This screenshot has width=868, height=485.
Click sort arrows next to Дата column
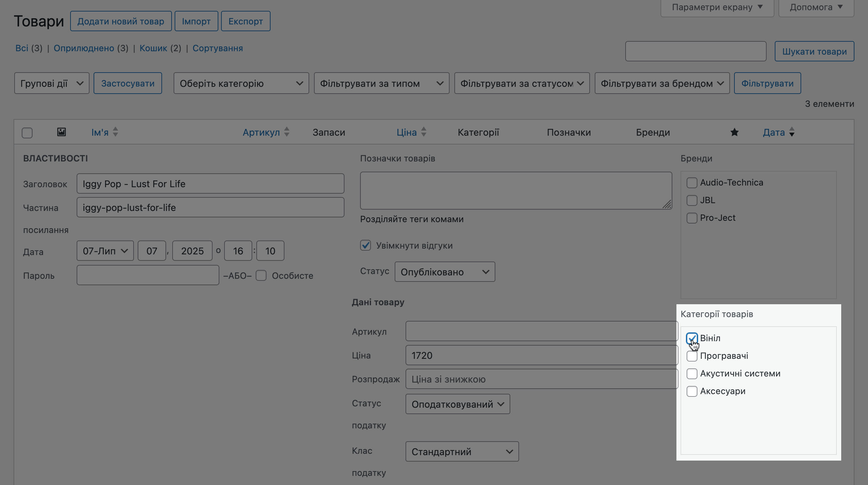(x=792, y=132)
